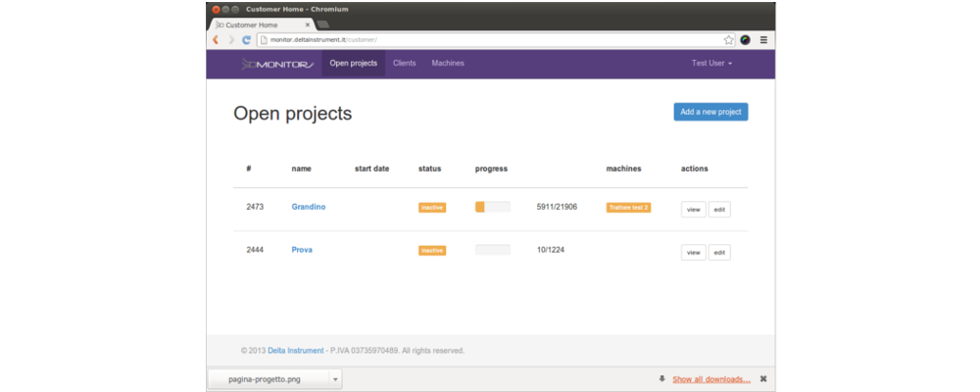Viewport: 980px width, 392px height.
Task: Click the browser back arrow
Action: tap(216, 40)
